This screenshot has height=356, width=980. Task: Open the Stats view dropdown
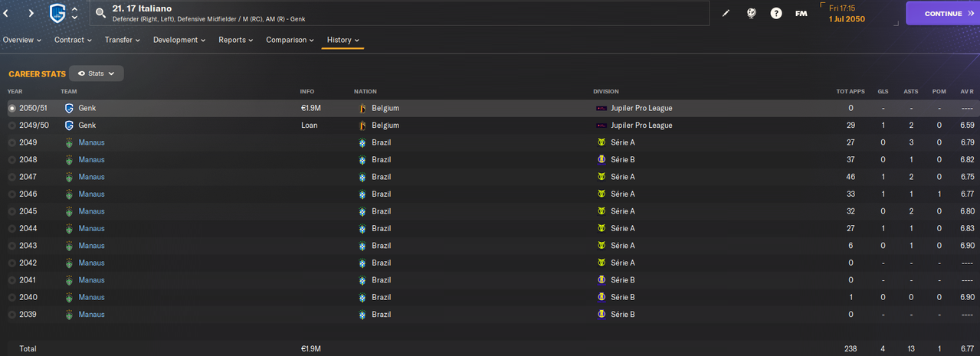pyautogui.click(x=97, y=73)
